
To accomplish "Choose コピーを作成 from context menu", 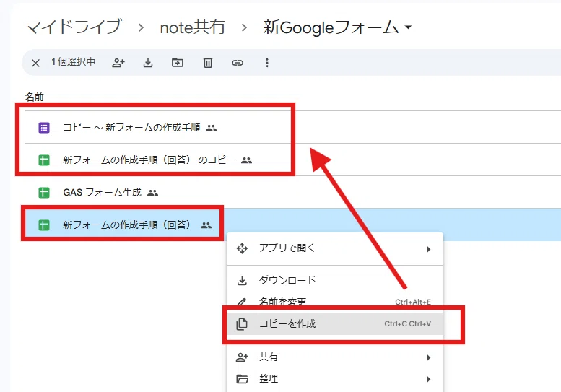I will (335, 323).
